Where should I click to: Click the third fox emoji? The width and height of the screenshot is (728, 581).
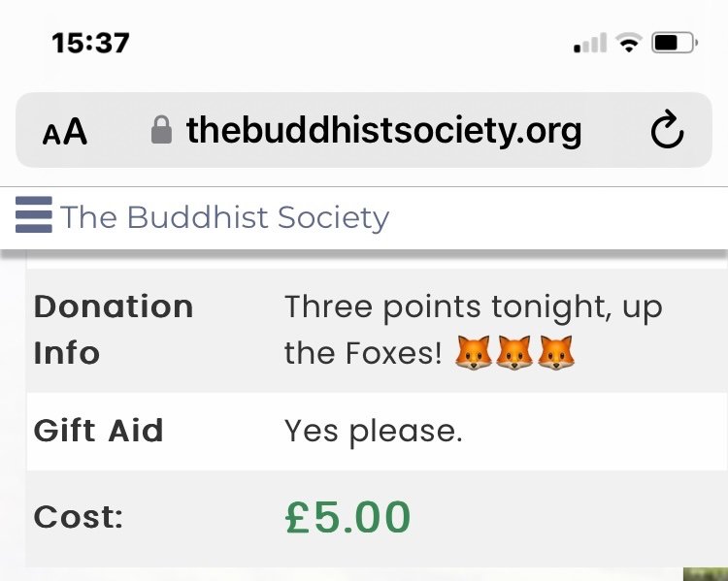pyautogui.click(x=556, y=353)
